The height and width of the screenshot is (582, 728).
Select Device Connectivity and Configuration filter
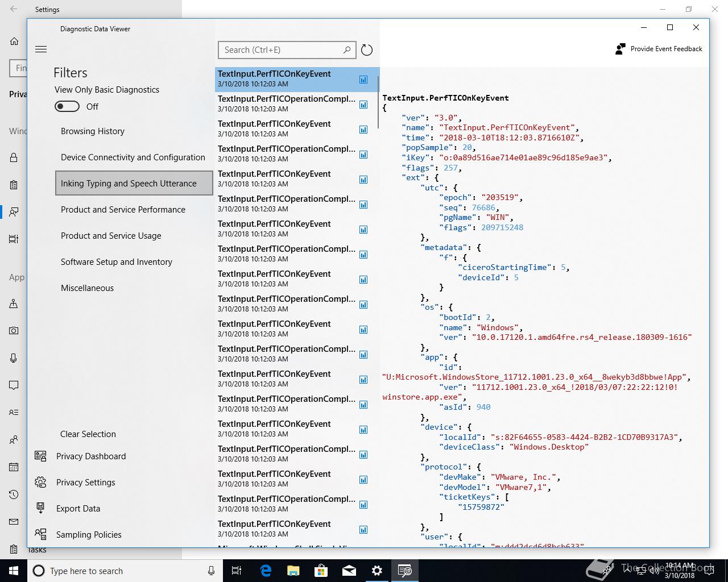134,157
